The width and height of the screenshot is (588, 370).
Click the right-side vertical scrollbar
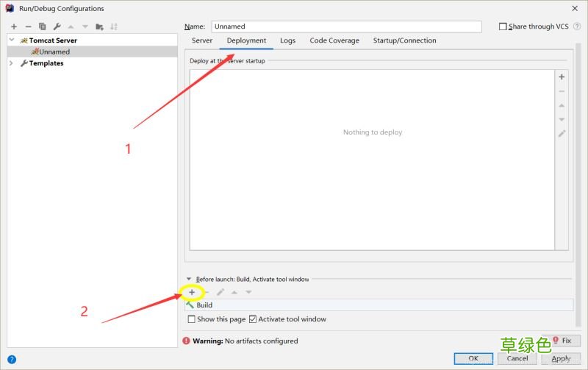pyautogui.click(x=578, y=184)
